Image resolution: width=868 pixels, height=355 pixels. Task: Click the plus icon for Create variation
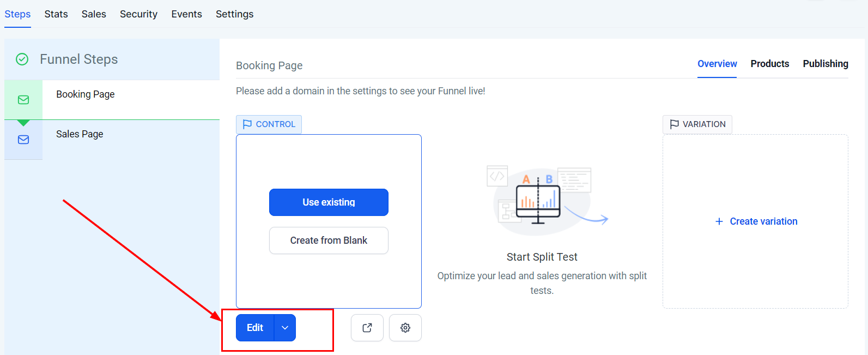[x=719, y=221]
